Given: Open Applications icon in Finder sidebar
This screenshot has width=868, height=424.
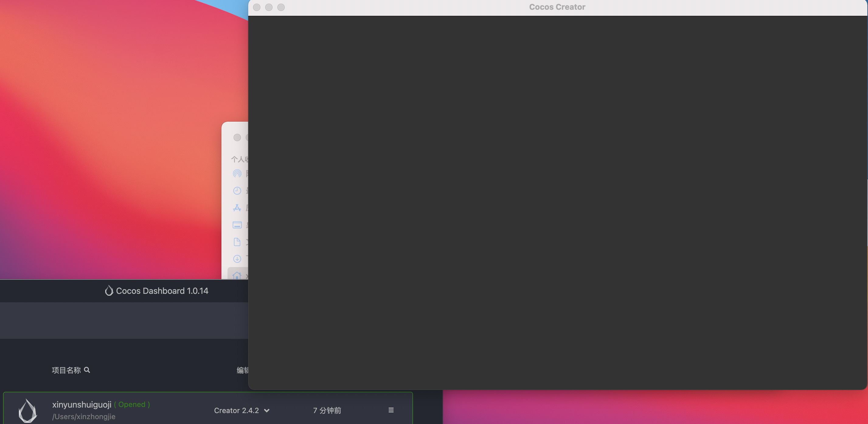Looking at the screenshot, I should pyautogui.click(x=237, y=208).
